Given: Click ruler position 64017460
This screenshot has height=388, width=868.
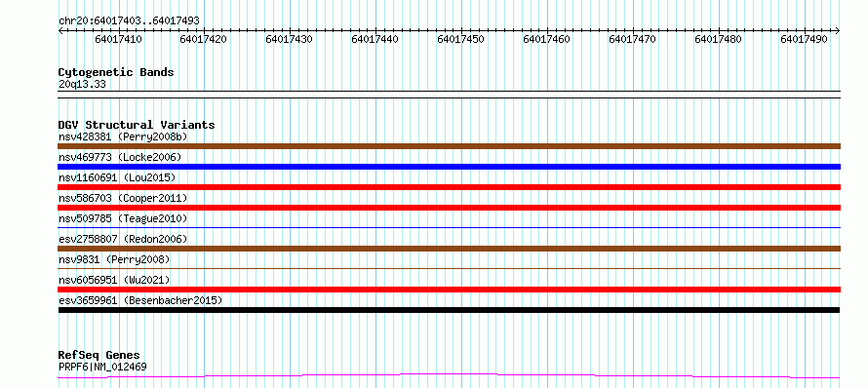Looking at the screenshot, I should (547, 39).
